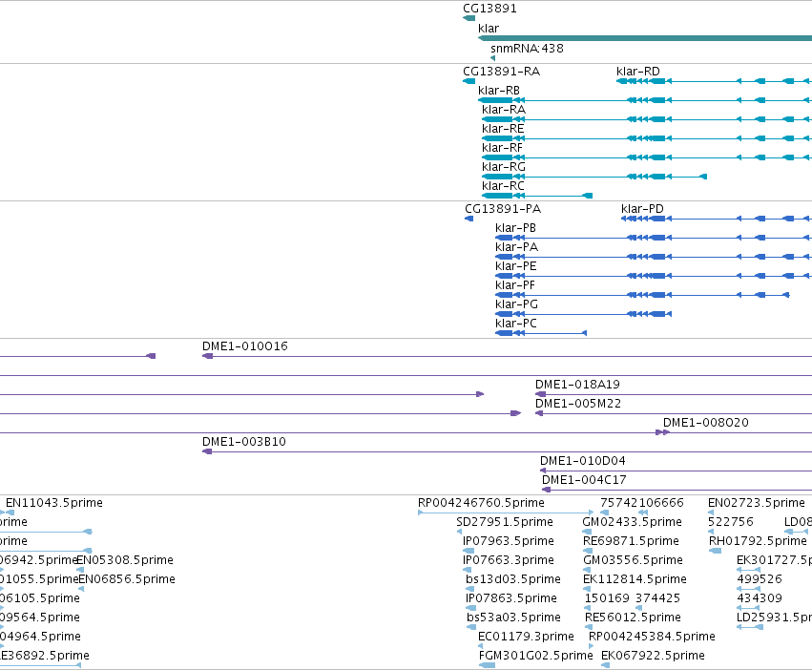
Task: Open EST EN11043.5prime
Action: 53,503
